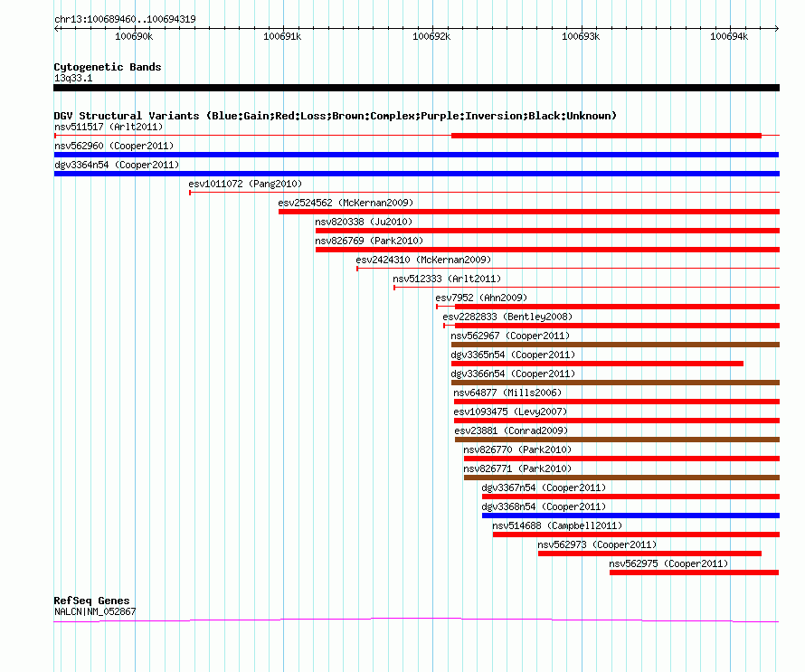805x672 pixels.
Task: Select the nsv820338 (Ju2010) variant
Action: click(364, 222)
